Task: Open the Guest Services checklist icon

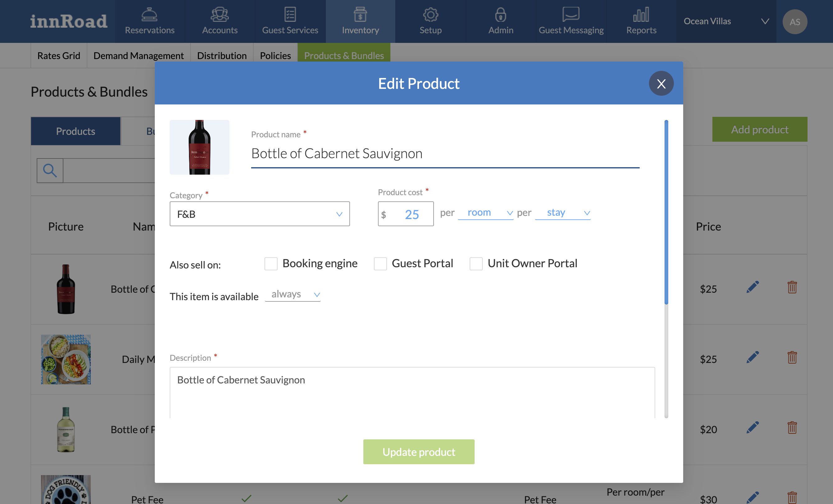Action: [x=290, y=15]
